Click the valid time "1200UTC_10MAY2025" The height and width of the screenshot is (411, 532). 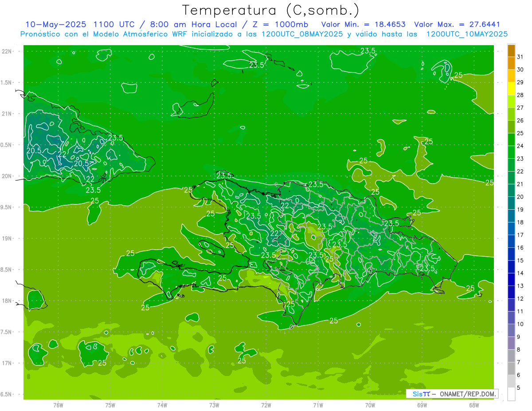pos(467,34)
